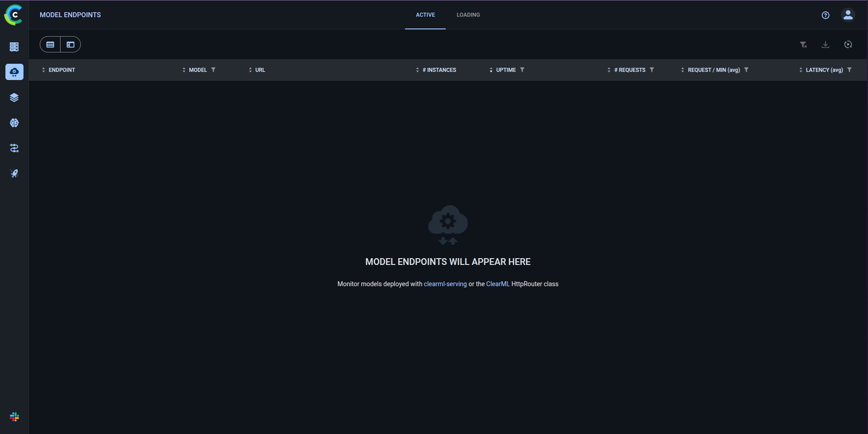Open the Datasets layers sidebar icon
The width and height of the screenshot is (868, 434).
coord(14,97)
